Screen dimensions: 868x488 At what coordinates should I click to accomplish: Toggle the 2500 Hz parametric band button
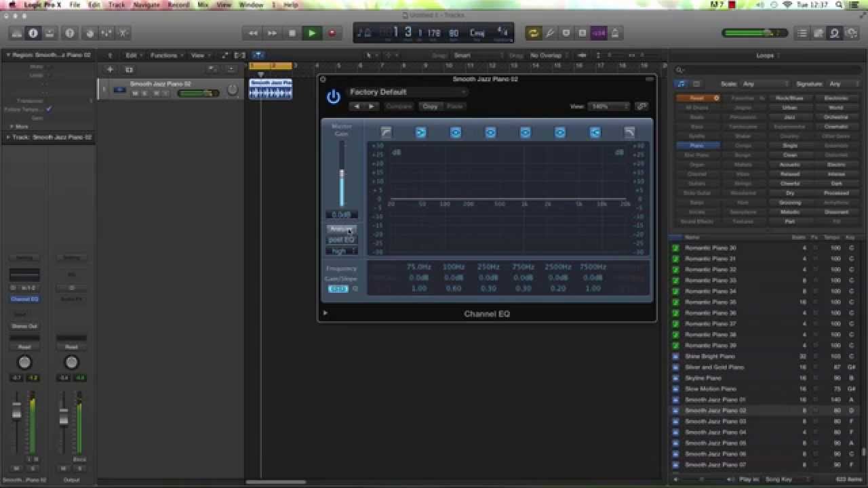pos(560,132)
